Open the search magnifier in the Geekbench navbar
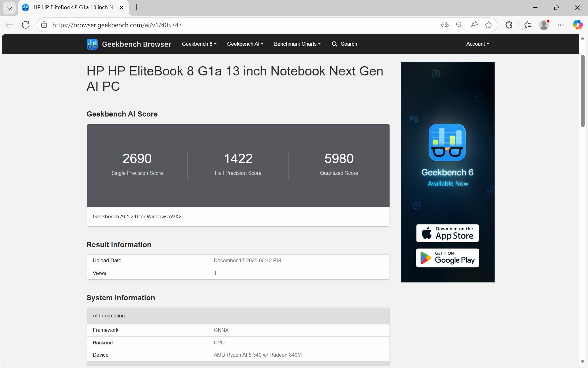The image size is (588, 368). (x=334, y=44)
